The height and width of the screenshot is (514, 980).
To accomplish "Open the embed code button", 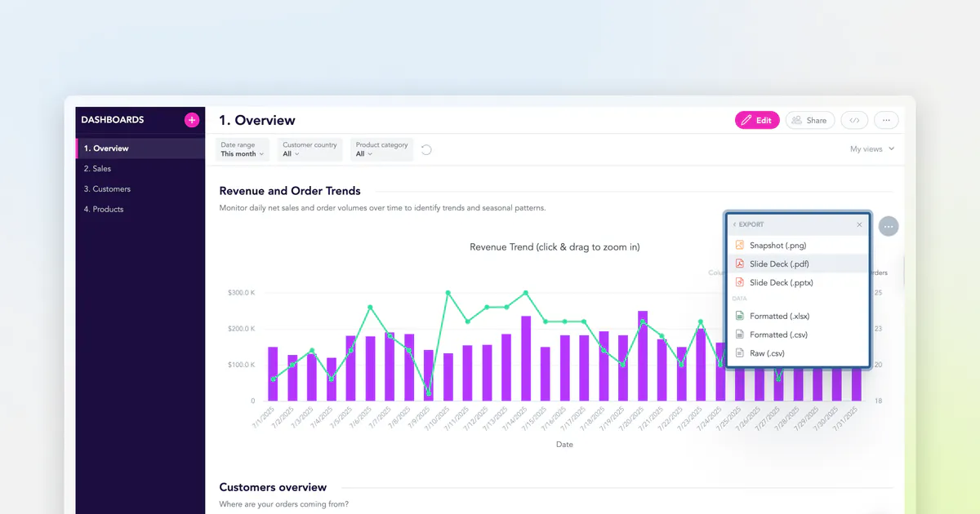I will pos(854,120).
